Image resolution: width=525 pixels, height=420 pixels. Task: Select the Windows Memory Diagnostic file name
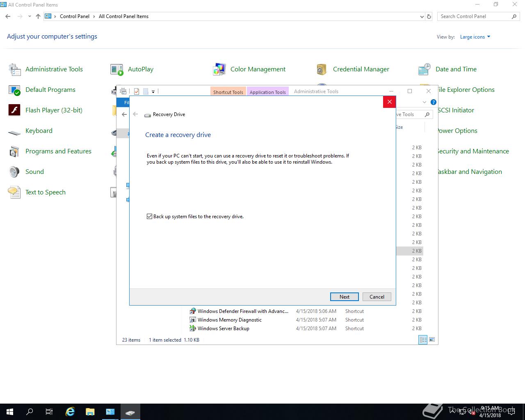pos(230,320)
